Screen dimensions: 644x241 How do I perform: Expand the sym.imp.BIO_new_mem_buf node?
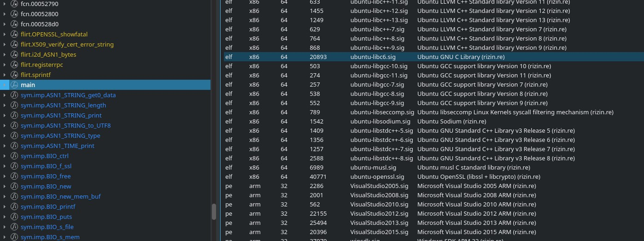coord(4,196)
